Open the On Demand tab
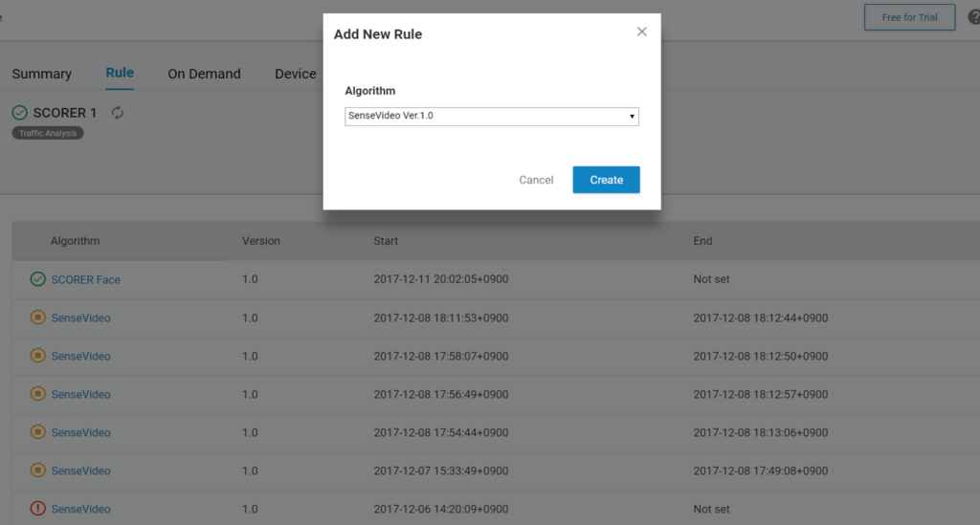The image size is (980, 525). pyautogui.click(x=204, y=74)
